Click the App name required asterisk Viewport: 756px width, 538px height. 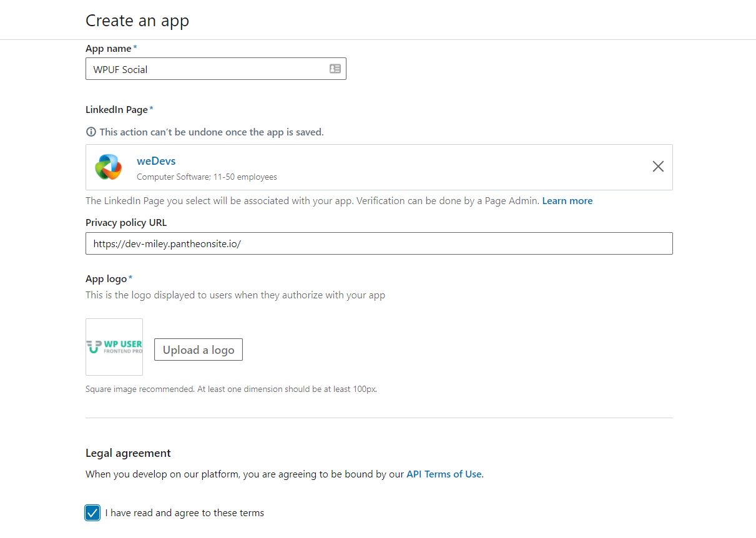[135, 46]
